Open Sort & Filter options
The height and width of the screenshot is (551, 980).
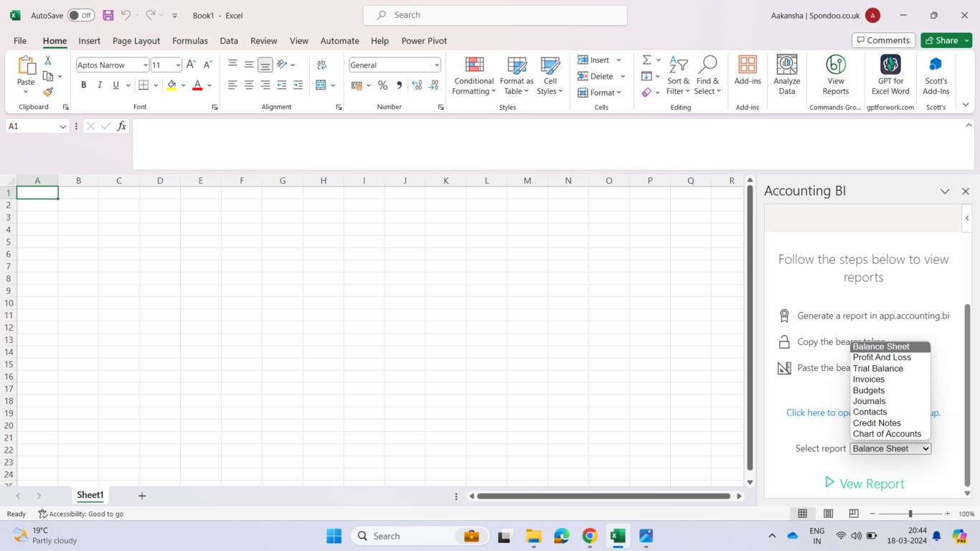tap(678, 75)
